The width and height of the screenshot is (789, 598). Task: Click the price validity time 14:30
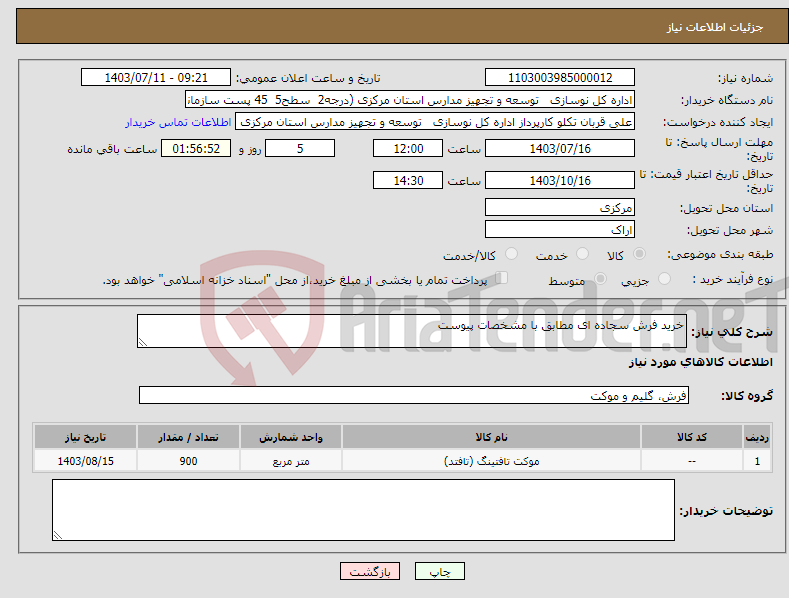pos(408,180)
